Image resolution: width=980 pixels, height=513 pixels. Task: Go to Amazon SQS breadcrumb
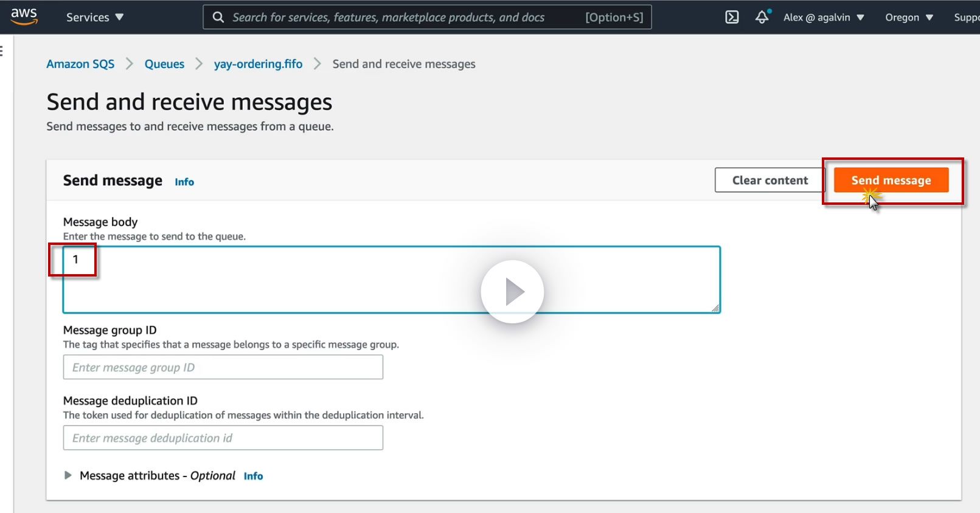coord(80,64)
